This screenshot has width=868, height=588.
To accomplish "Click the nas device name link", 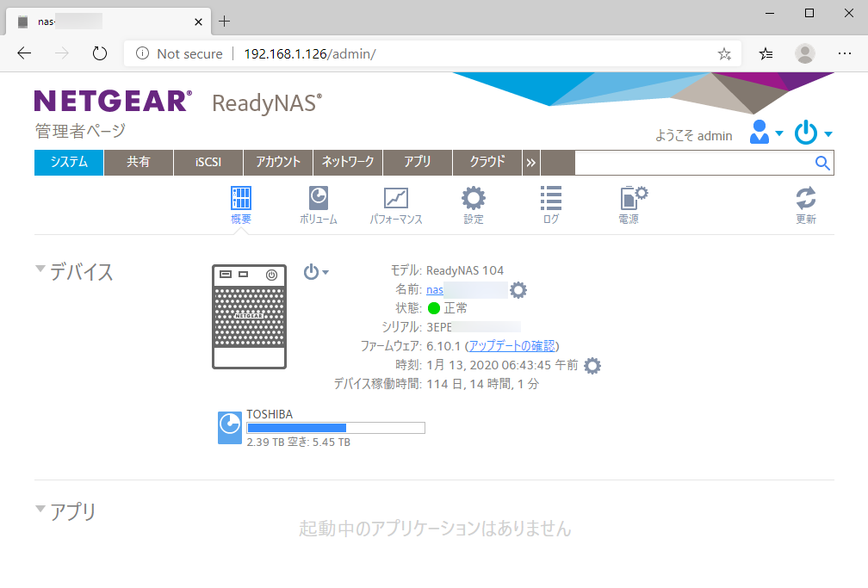I will pyautogui.click(x=435, y=289).
